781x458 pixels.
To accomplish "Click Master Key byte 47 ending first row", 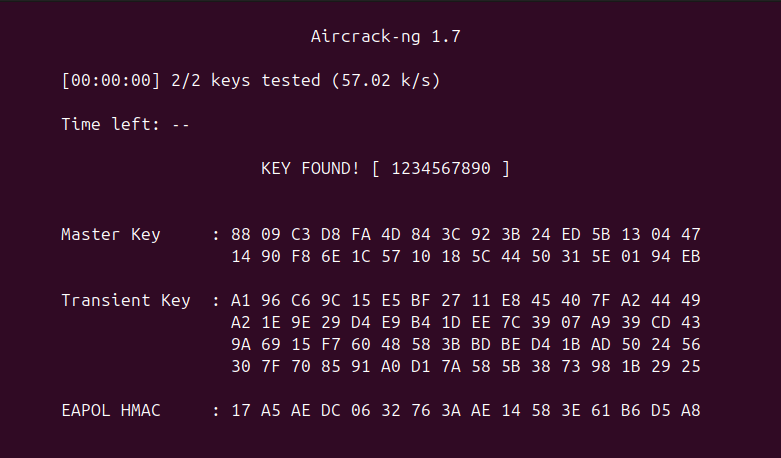I will coord(690,234).
